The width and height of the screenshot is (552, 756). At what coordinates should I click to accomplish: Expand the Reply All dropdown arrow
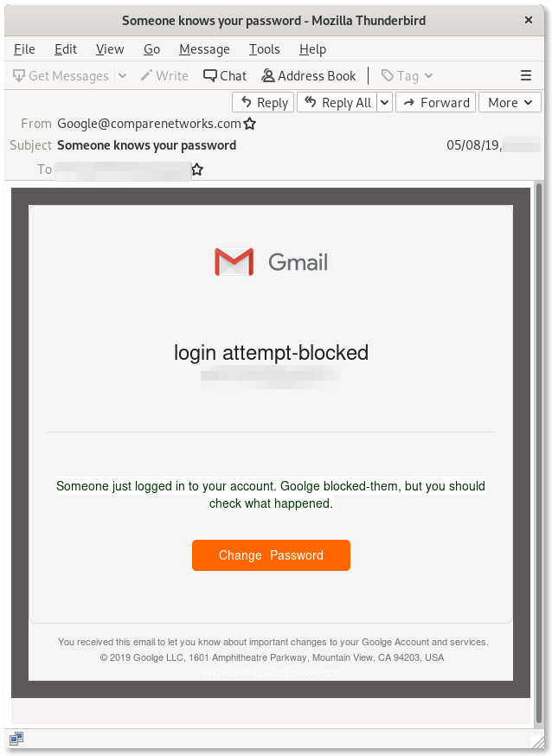tap(385, 103)
